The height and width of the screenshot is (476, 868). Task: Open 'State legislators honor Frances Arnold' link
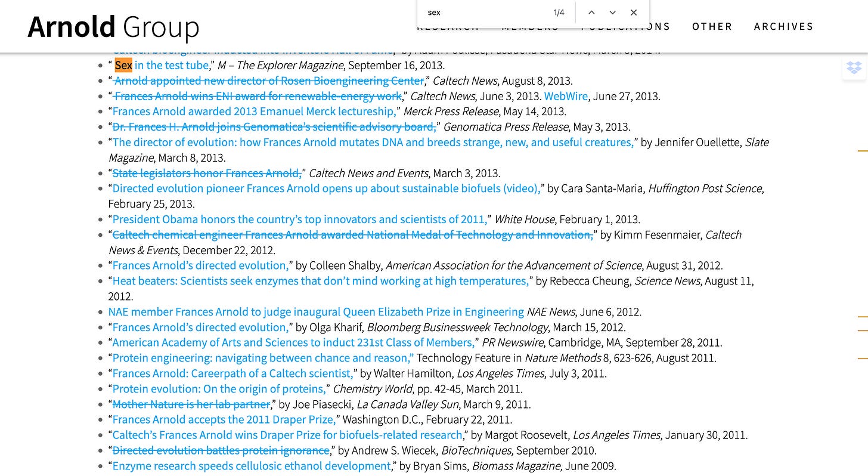207,173
